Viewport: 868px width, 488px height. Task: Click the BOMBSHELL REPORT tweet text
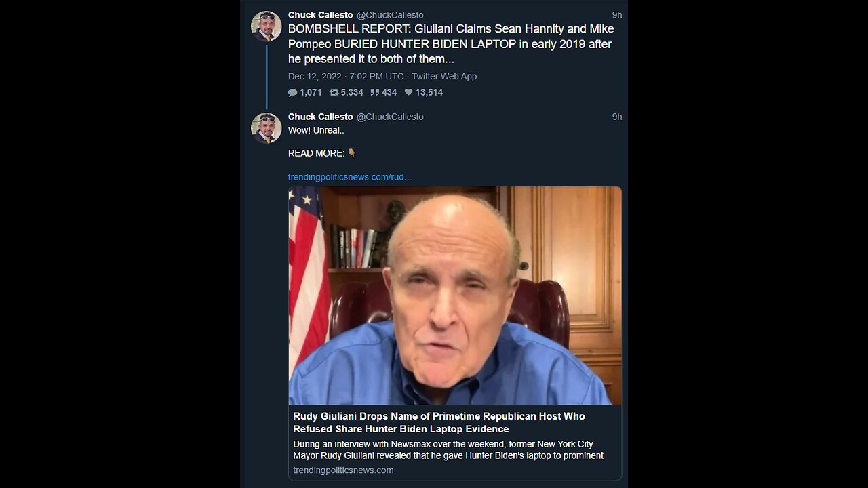tap(451, 44)
